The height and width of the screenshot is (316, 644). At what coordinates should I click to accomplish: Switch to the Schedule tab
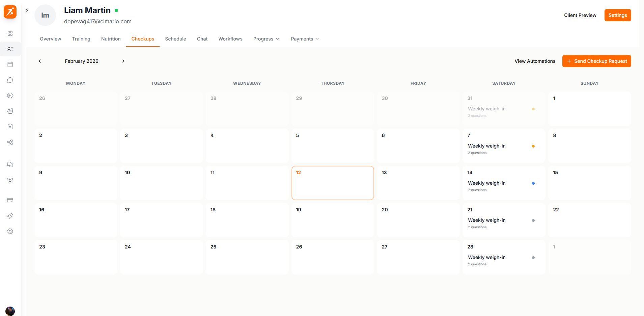click(175, 39)
